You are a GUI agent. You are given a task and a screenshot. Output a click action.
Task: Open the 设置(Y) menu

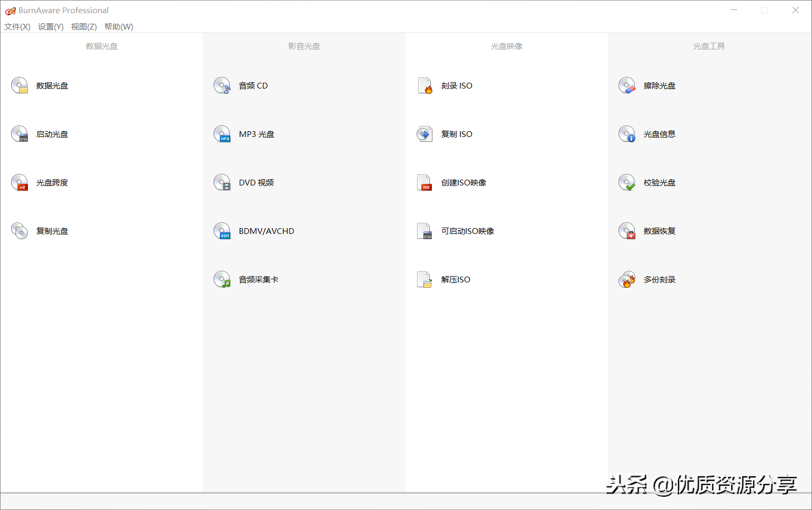click(51, 27)
